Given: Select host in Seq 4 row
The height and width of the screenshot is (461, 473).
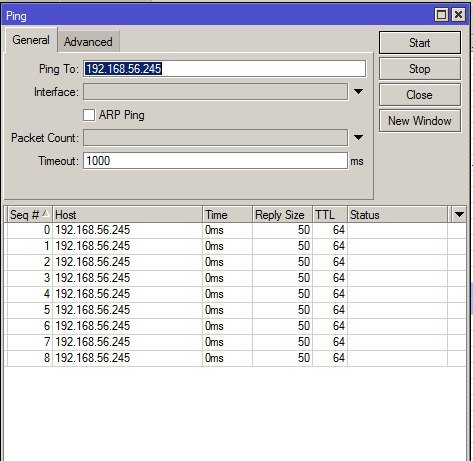Looking at the screenshot, I should (93, 294).
